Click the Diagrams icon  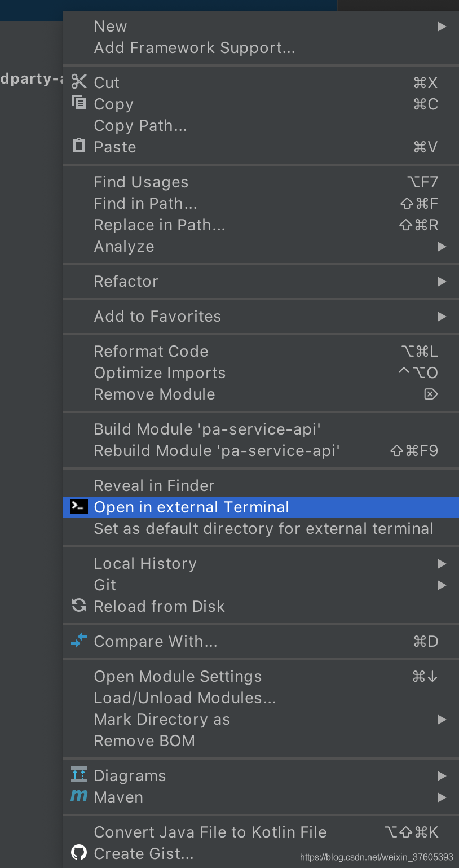click(x=79, y=774)
